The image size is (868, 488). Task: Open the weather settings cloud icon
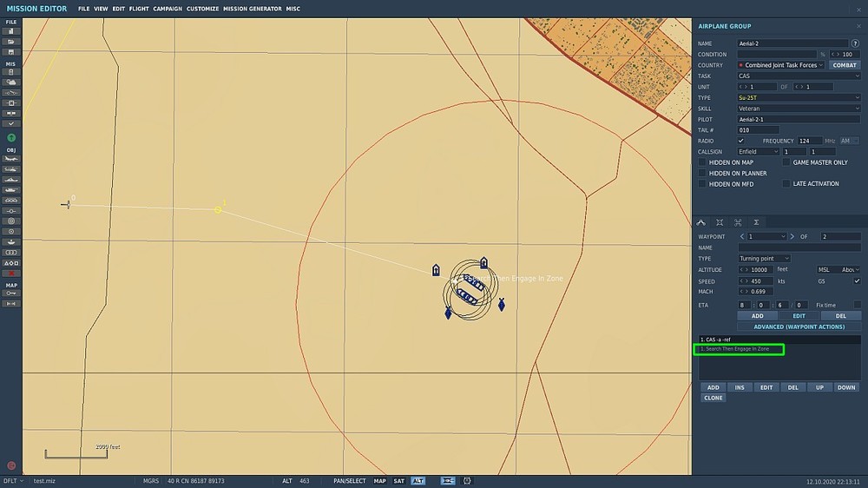tap(10, 82)
